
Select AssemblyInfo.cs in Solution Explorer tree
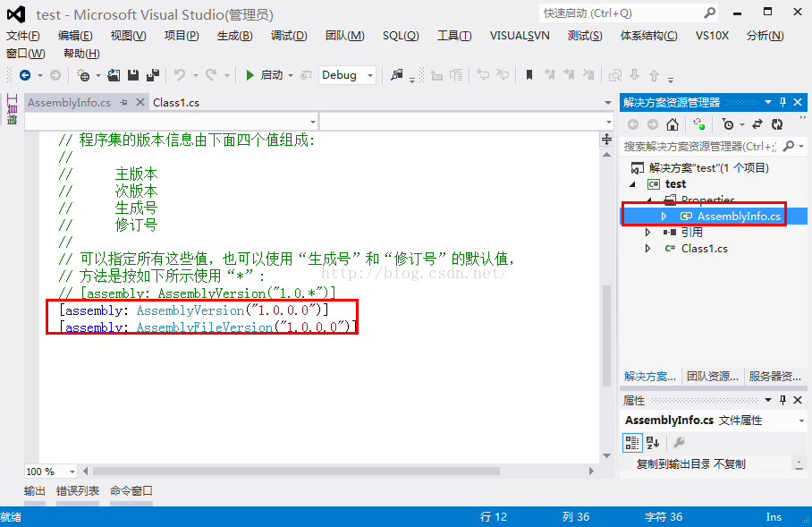pyautogui.click(x=739, y=217)
